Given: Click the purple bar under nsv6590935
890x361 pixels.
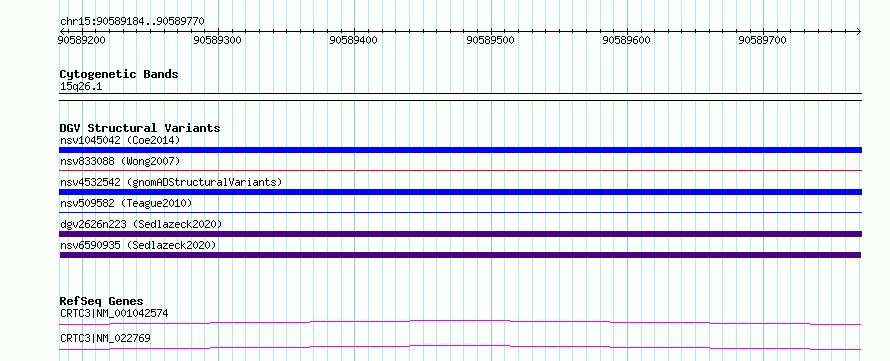Looking at the screenshot, I should pyautogui.click(x=460, y=255).
